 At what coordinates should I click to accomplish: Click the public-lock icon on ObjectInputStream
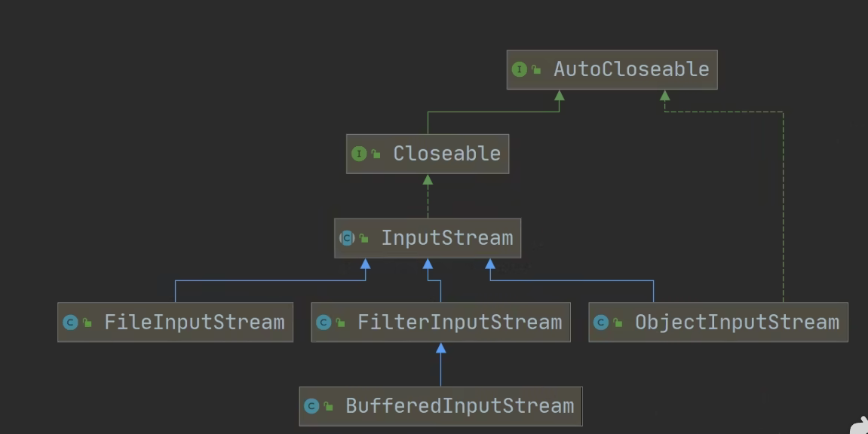[618, 323]
